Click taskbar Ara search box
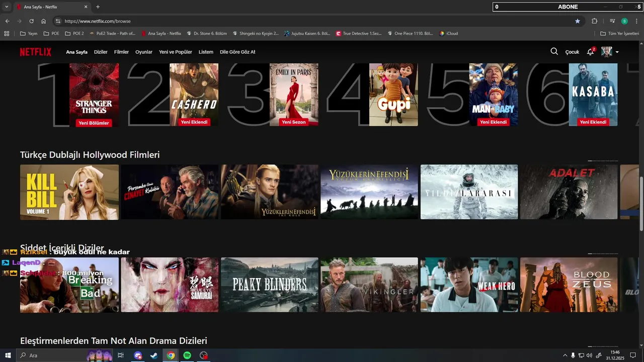 64,355
